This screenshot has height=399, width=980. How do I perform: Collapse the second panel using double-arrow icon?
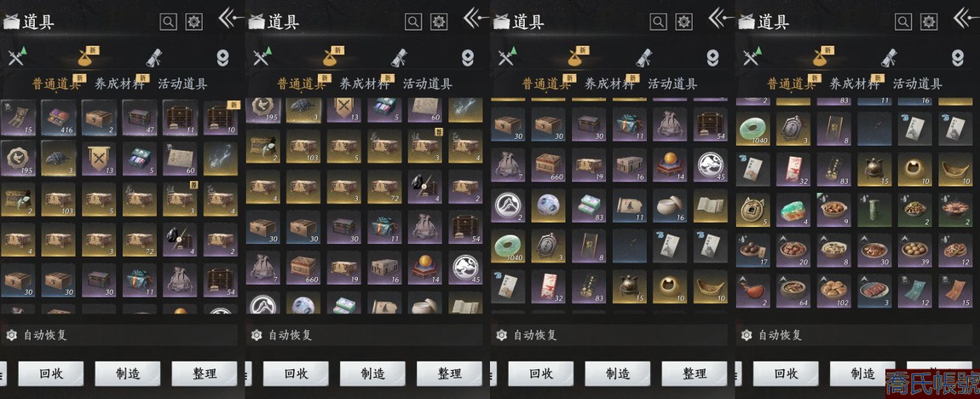pos(476,18)
